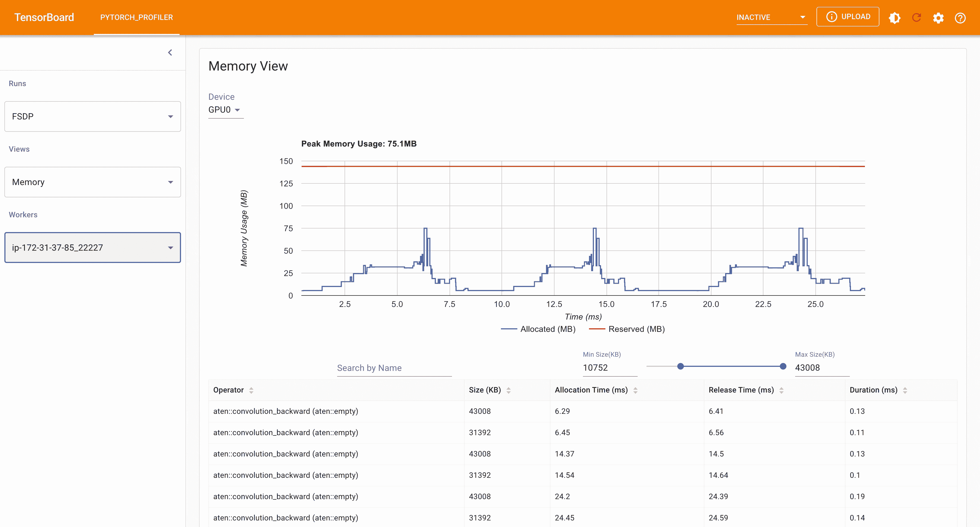Select the PYTORCH_PROFILER tab
This screenshot has width=980, height=527.
pyautogui.click(x=136, y=17)
